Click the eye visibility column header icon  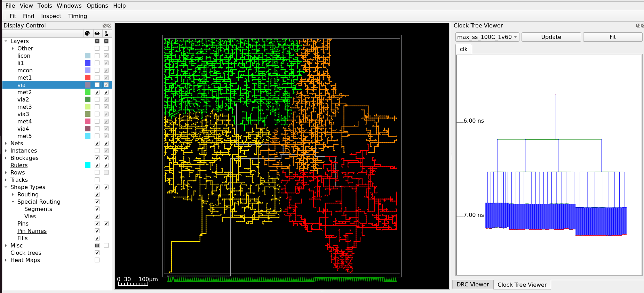[x=97, y=33]
